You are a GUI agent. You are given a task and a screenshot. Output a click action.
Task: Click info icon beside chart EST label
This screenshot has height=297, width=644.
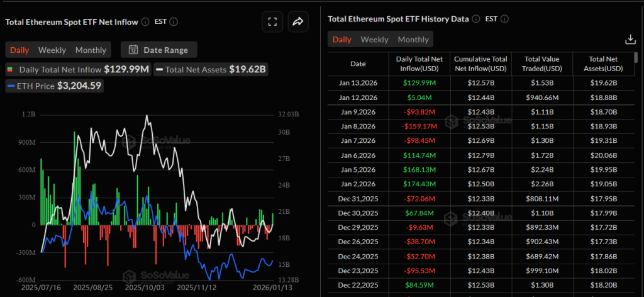point(174,21)
